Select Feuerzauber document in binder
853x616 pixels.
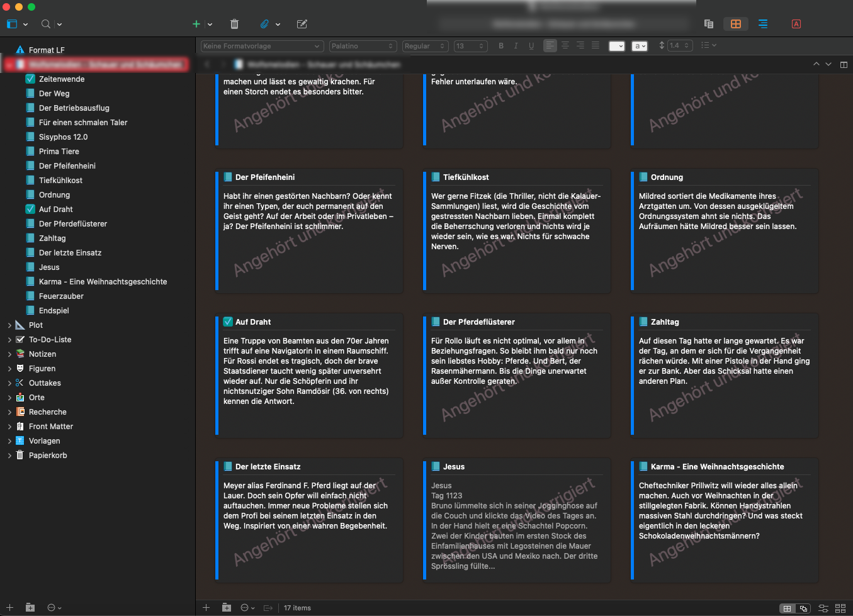pyautogui.click(x=61, y=296)
